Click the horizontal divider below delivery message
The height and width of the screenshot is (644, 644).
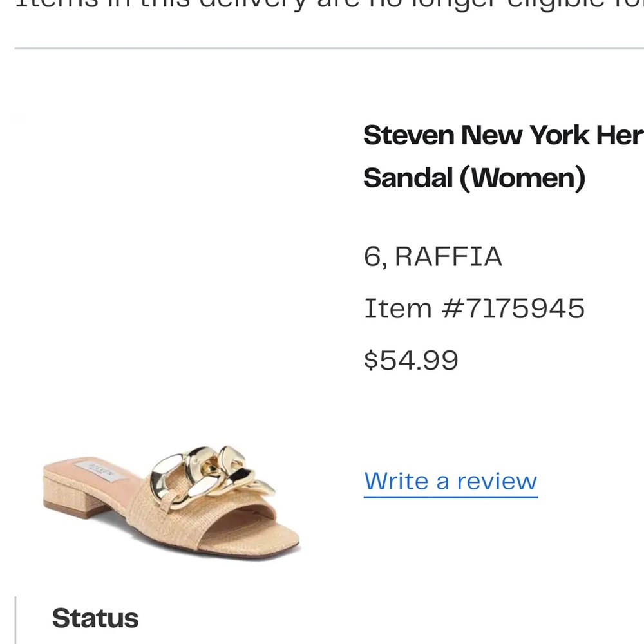322,46
